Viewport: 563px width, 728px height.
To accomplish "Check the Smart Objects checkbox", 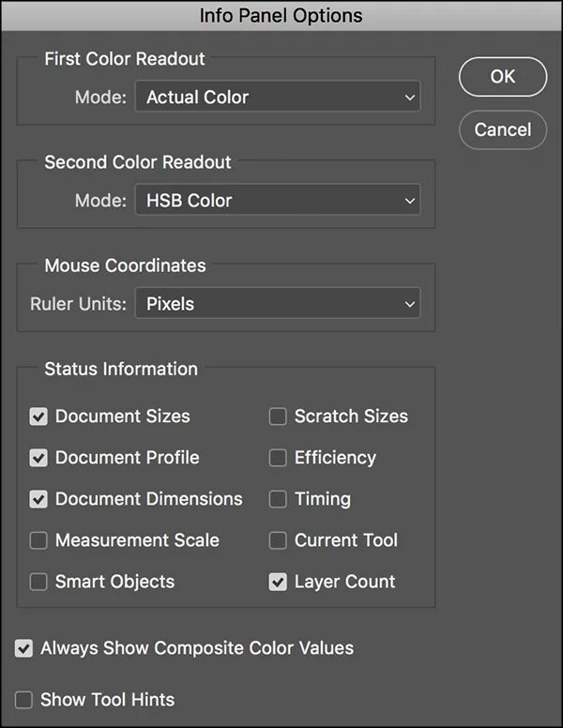I will click(38, 582).
